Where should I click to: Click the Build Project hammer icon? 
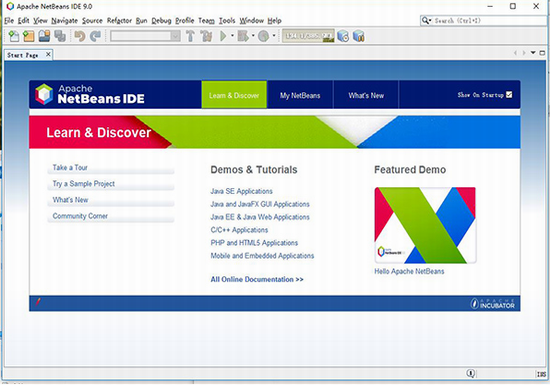tap(190, 36)
